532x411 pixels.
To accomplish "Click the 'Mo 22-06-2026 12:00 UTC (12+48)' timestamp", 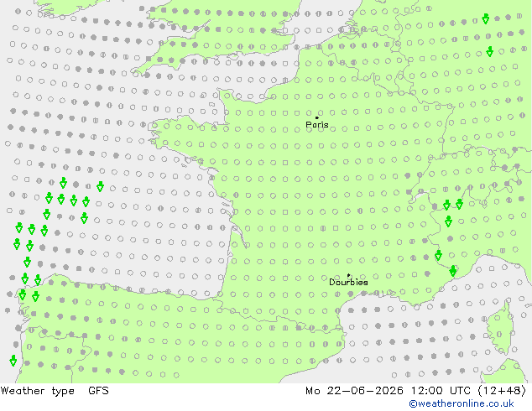I will point(416,391).
